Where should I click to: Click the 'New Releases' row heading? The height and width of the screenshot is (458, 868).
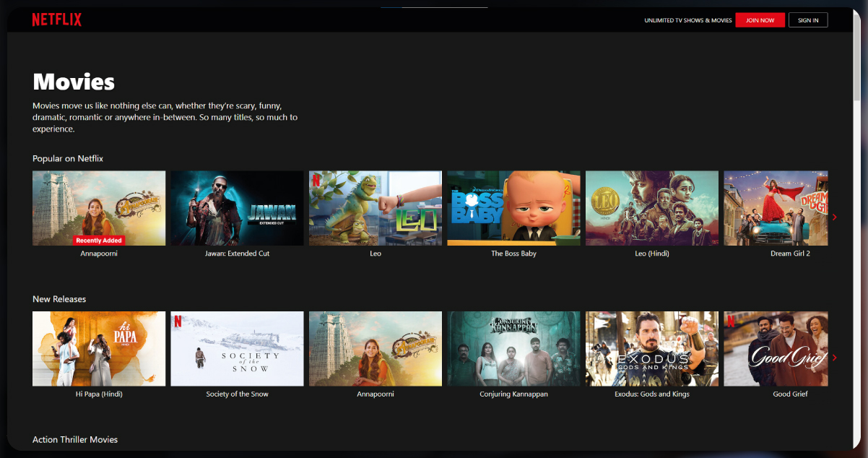click(59, 299)
